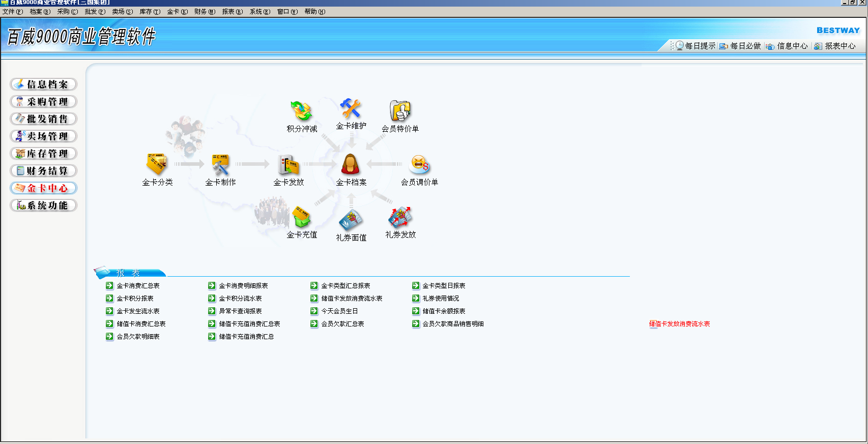Open the 储值卡消费汇总表 link
This screenshot has width=868, height=444.
point(141,324)
